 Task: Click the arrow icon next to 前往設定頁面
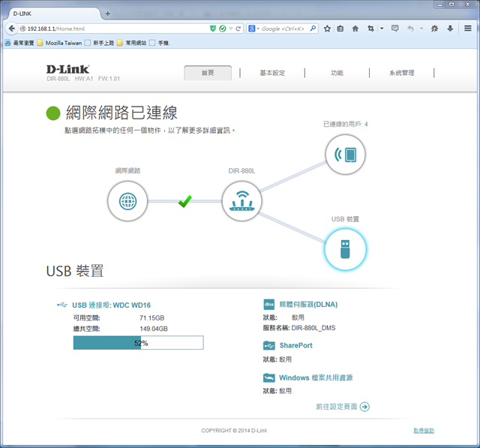(364, 407)
